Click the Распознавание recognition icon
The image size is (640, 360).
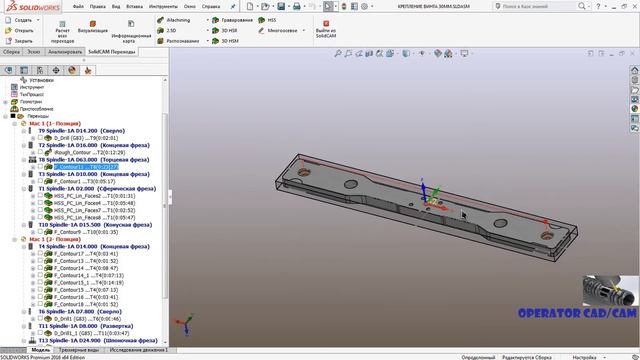pos(160,41)
